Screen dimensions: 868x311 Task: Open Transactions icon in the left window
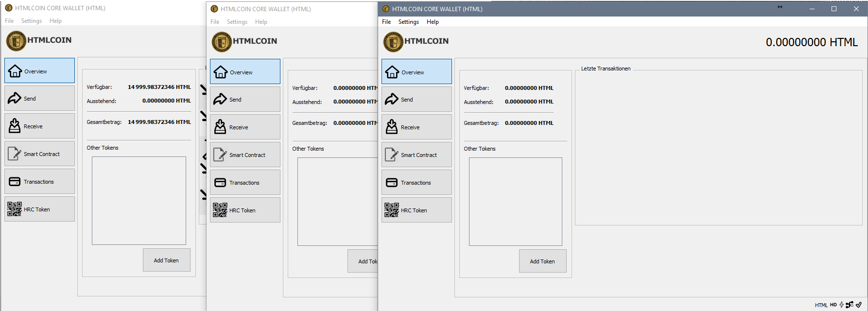coord(15,182)
